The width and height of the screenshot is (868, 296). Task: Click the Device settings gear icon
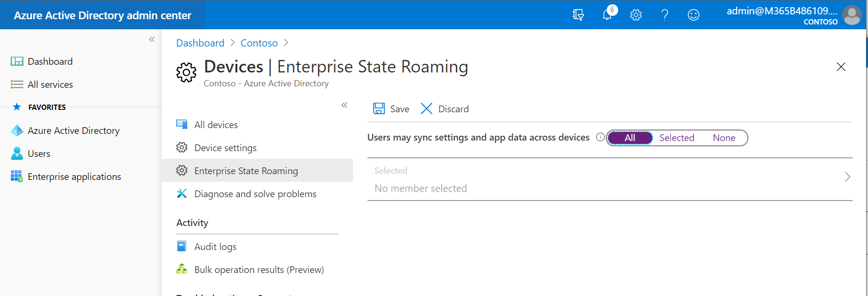[x=182, y=147]
